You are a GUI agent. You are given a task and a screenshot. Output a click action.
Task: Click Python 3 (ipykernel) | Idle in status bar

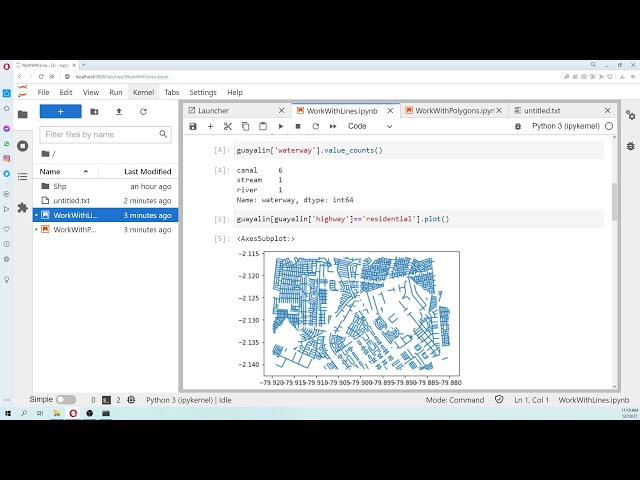pos(189,400)
